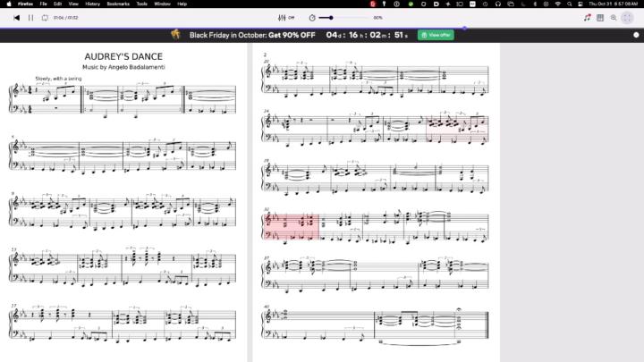The image size is (644, 362).
Task: Click the tempo metronome icon
Action: click(312, 18)
